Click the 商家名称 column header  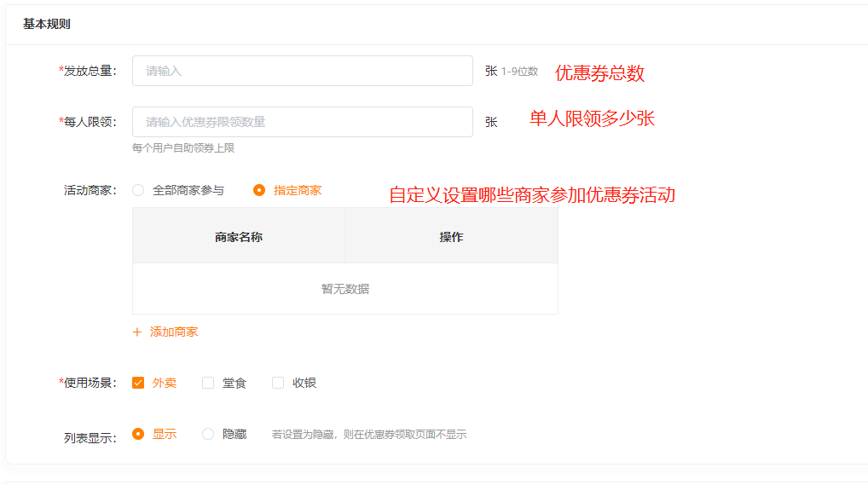(x=239, y=237)
